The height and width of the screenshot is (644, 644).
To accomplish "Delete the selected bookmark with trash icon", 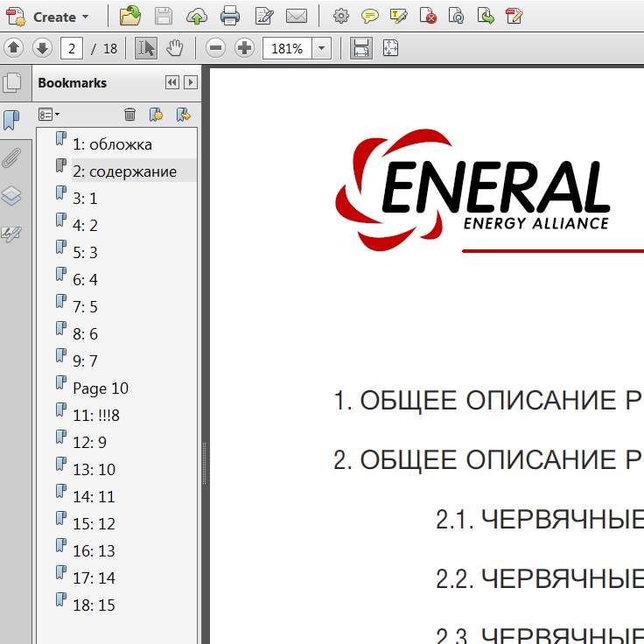I will 129,115.
